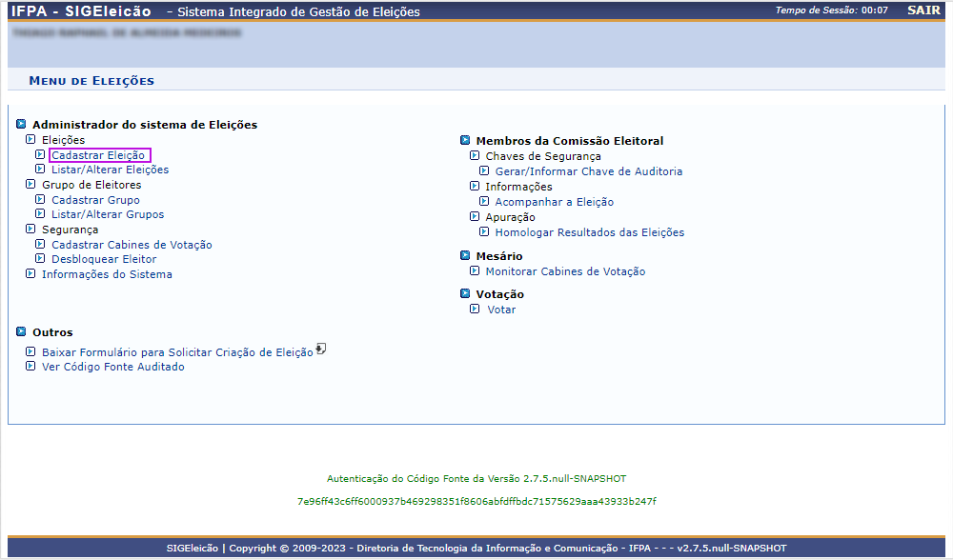
Task: Click the IFPA - SIGEleição header title
Action: (x=81, y=10)
